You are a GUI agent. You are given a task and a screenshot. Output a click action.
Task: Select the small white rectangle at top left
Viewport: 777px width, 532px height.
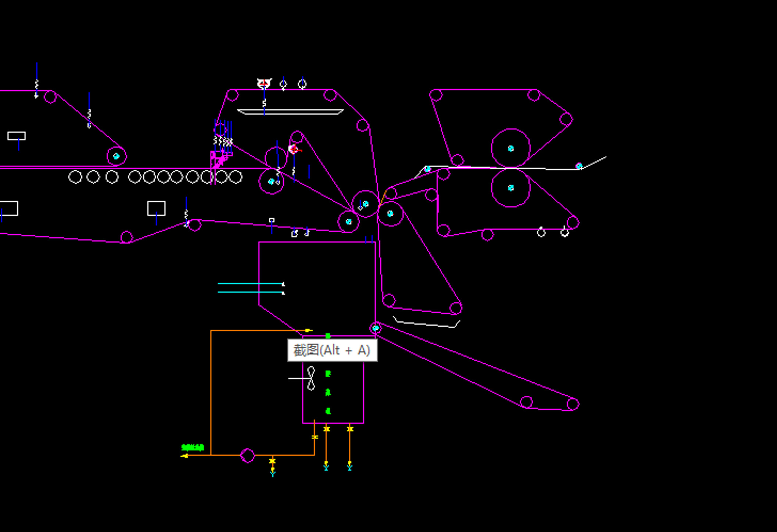[x=17, y=136]
